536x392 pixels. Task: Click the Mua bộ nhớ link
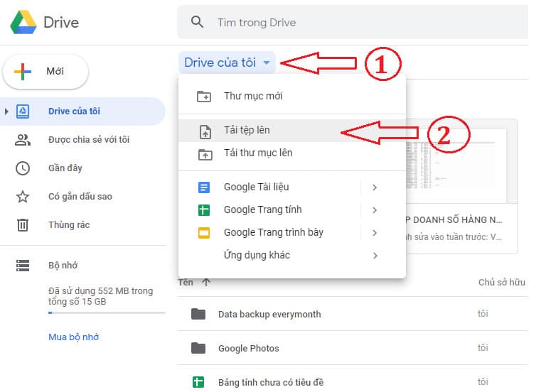tap(73, 337)
